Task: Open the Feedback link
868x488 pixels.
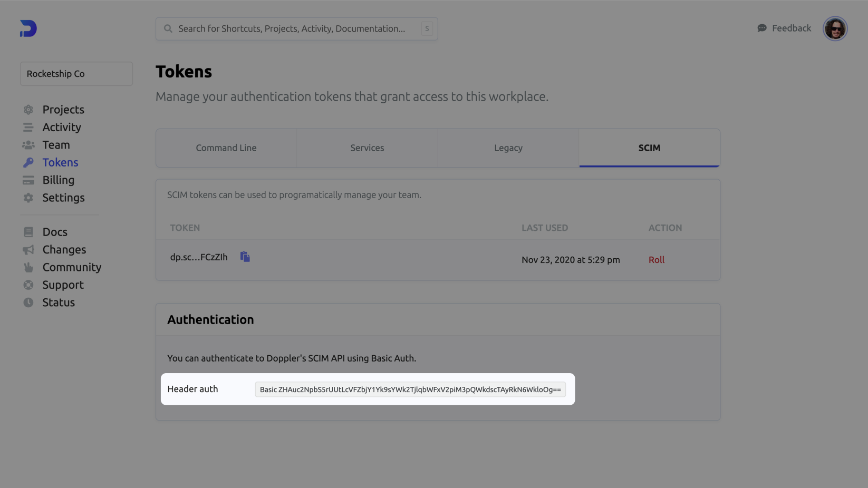Action: tap(792, 28)
